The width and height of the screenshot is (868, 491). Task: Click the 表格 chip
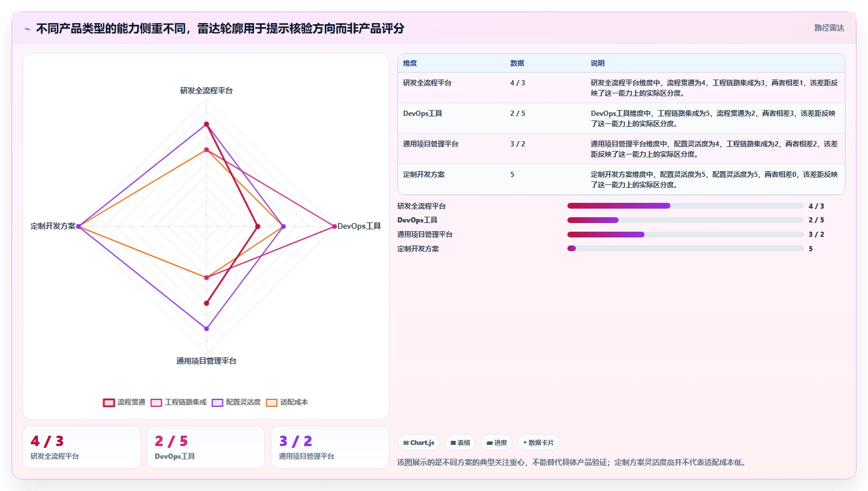[460, 443]
